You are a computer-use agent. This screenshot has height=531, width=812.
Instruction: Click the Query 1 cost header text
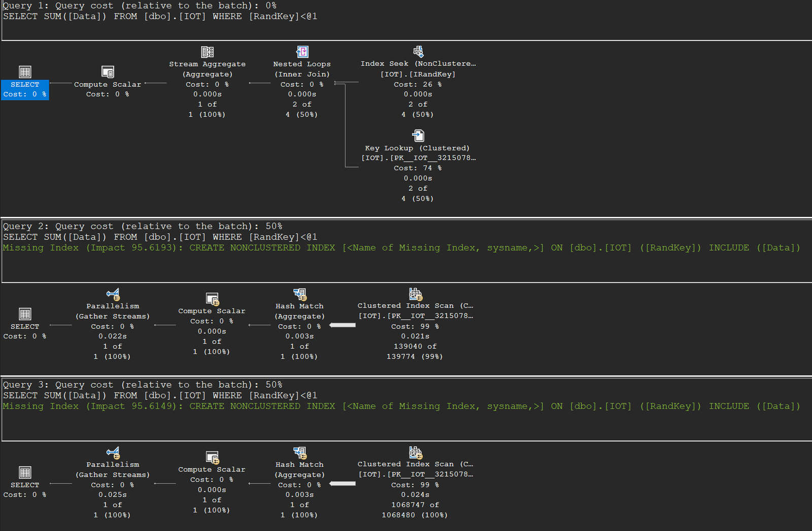click(140, 6)
